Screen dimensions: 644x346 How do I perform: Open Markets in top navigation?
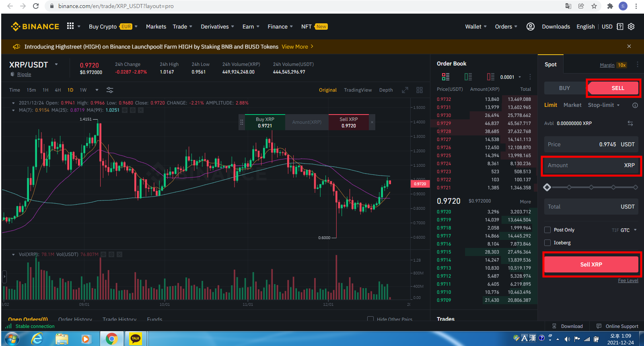156,27
